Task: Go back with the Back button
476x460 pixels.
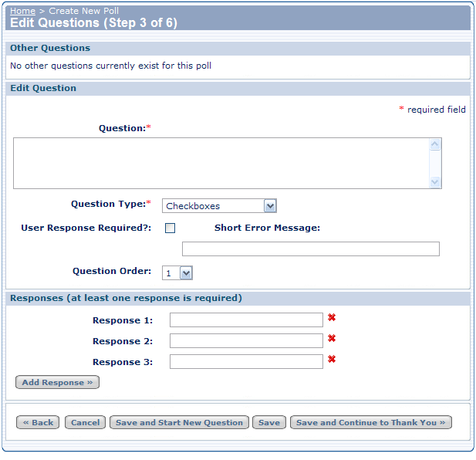Action: 38,422
